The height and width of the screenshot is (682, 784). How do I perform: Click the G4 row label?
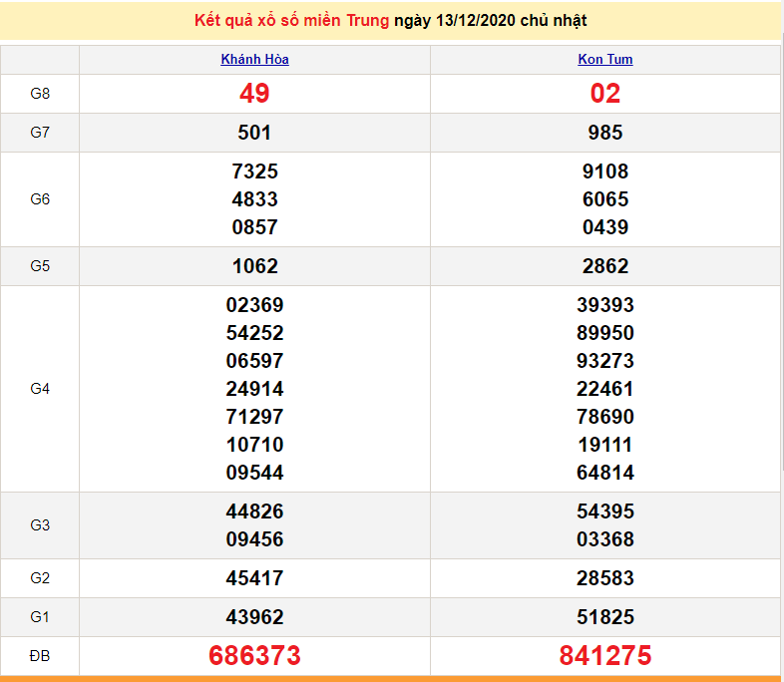(x=40, y=389)
